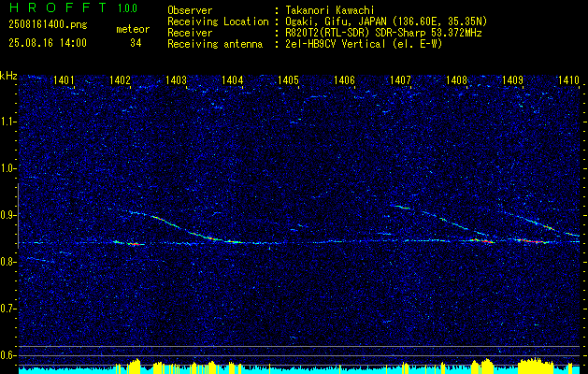Click the 1404 time marker
Screen dimensions: 588x374
(x=233, y=79)
